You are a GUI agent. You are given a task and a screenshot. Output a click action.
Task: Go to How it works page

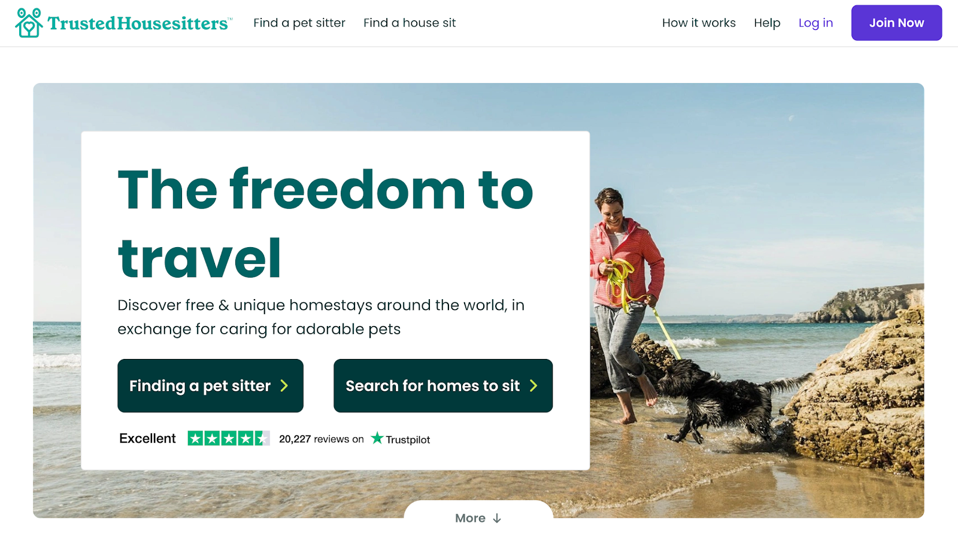point(699,23)
